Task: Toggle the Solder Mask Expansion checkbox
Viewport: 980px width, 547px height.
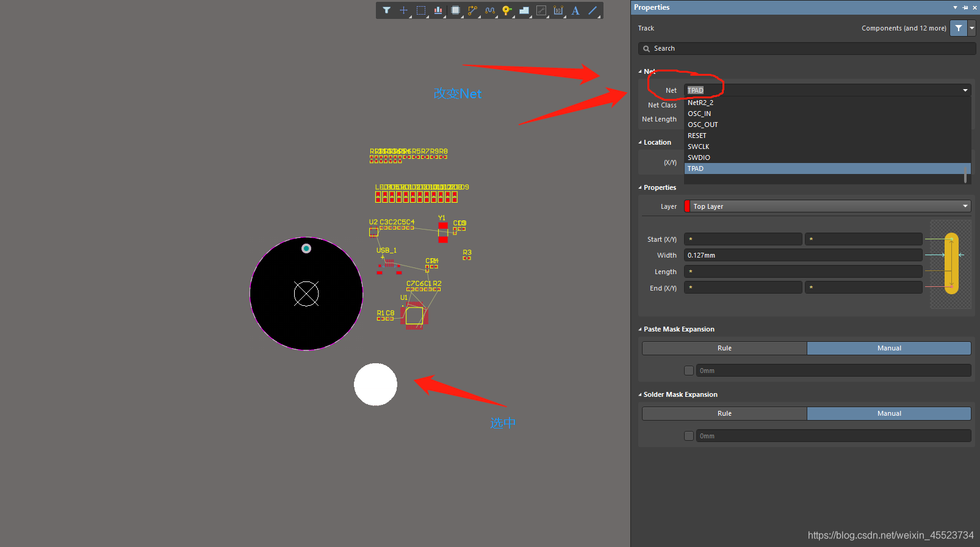Action: 689,436
